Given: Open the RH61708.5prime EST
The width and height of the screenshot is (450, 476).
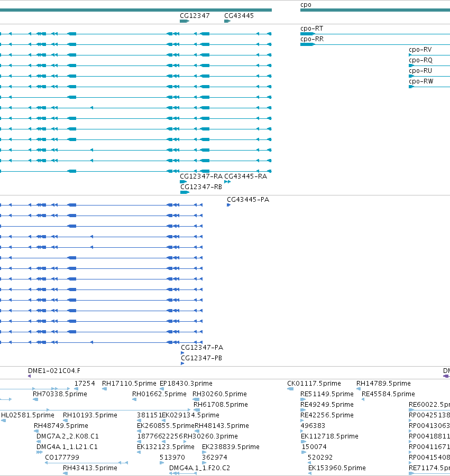Looking at the screenshot, I should pos(221,405).
